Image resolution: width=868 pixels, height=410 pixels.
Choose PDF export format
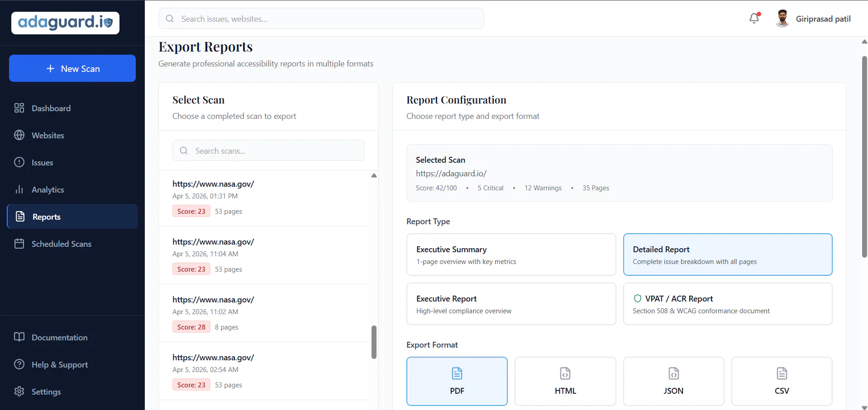click(x=457, y=382)
